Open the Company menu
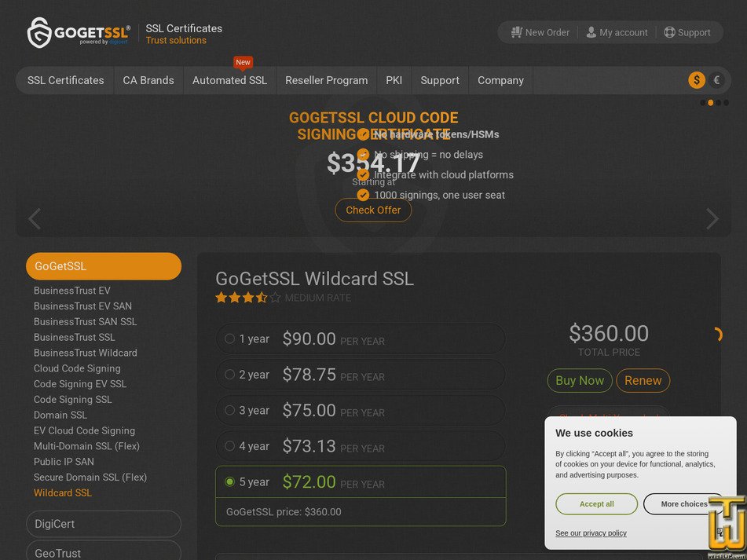Screen dimensions: 747x560 coord(500,80)
